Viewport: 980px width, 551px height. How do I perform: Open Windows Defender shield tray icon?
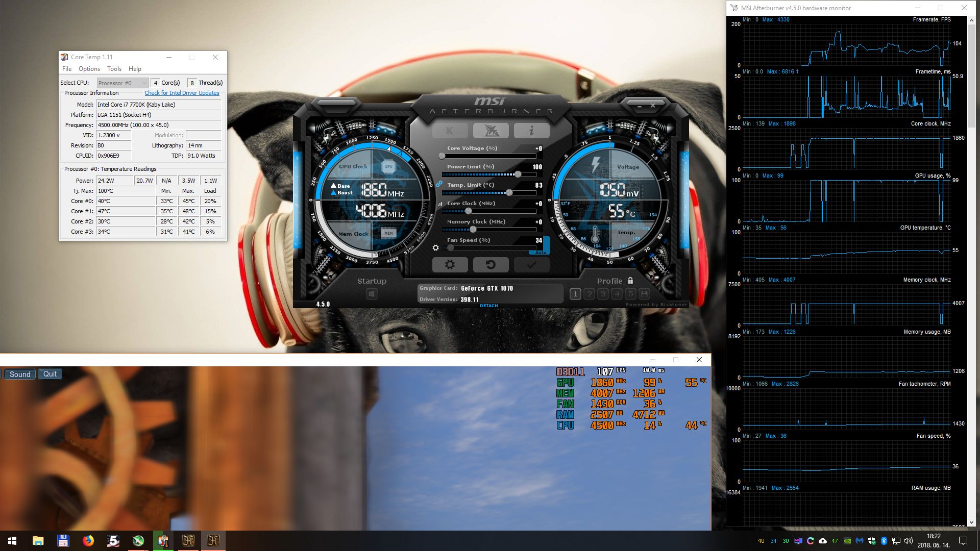872,541
